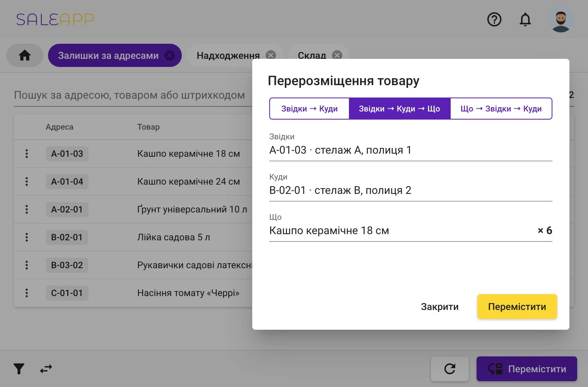Select Звідки → Куди mode
Screen dimensions: 588x387
[309, 109]
